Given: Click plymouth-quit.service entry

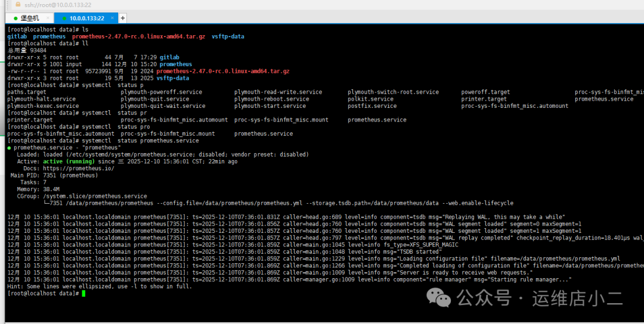Looking at the screenshot, I should click(155, 99).
